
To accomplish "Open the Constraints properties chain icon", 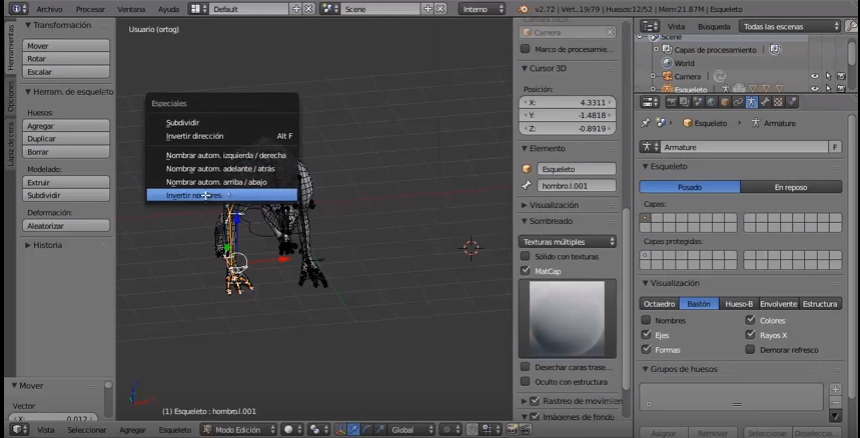I will coord(737,102).
